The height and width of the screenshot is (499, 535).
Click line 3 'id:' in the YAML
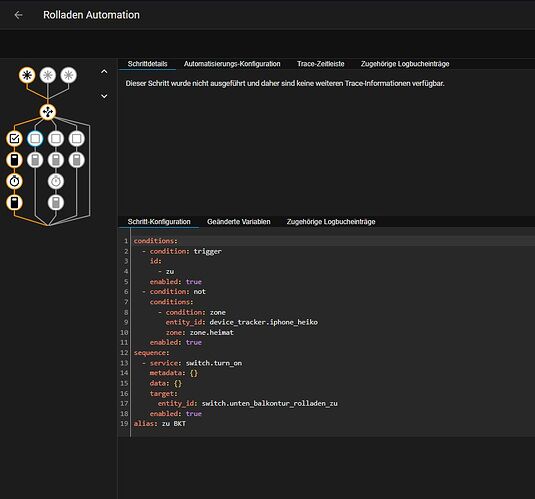(x=155, y=261)
